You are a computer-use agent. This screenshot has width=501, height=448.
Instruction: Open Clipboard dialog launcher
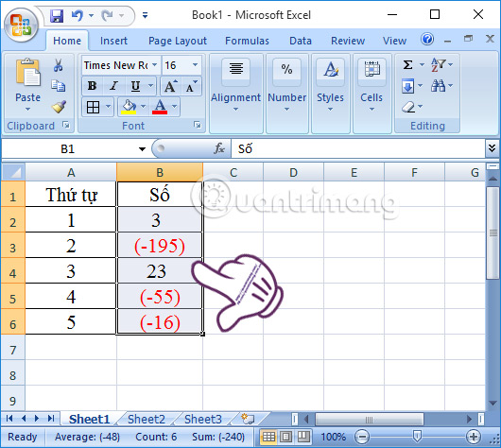pos(66,126)
